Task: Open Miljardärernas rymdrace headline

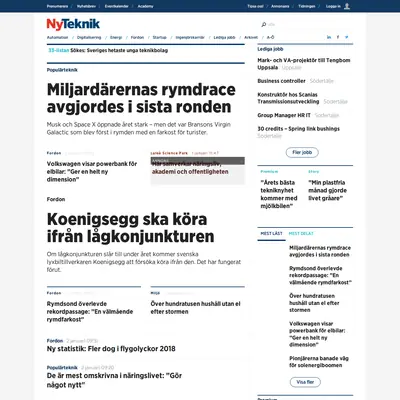Action: tap(141, 98)
